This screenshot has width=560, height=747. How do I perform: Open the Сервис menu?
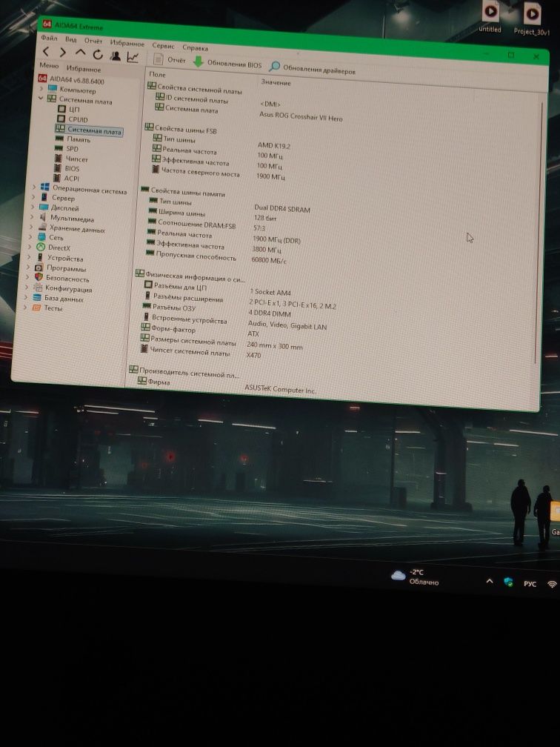(x=163, y=46)
